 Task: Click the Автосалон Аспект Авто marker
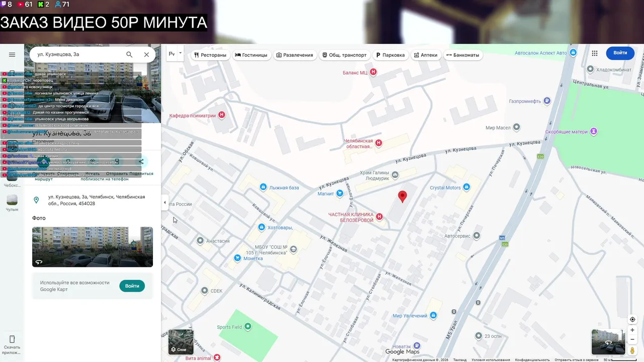pos(573,53)
